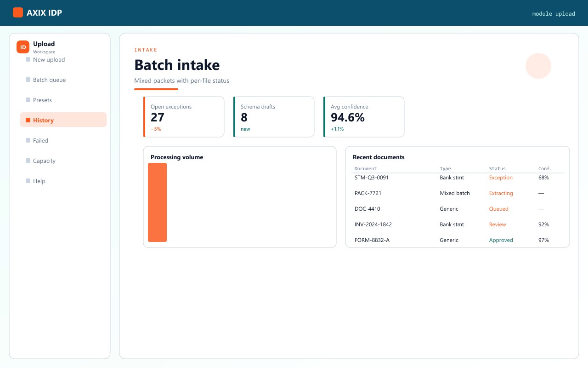The width and height of the screenshot is (588, 368).
Task: Click the module upload label in header
Action: coord(554,14)
